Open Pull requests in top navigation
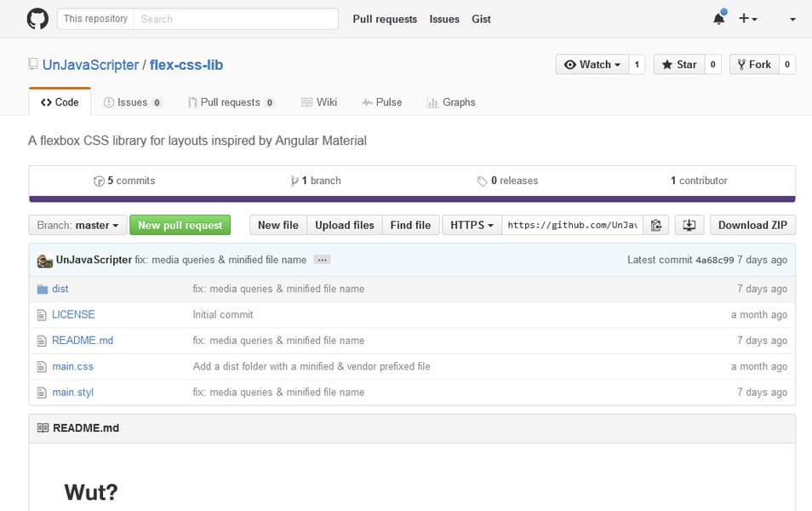Viewport: 812px width, 511px height. (x=385, y=20)
